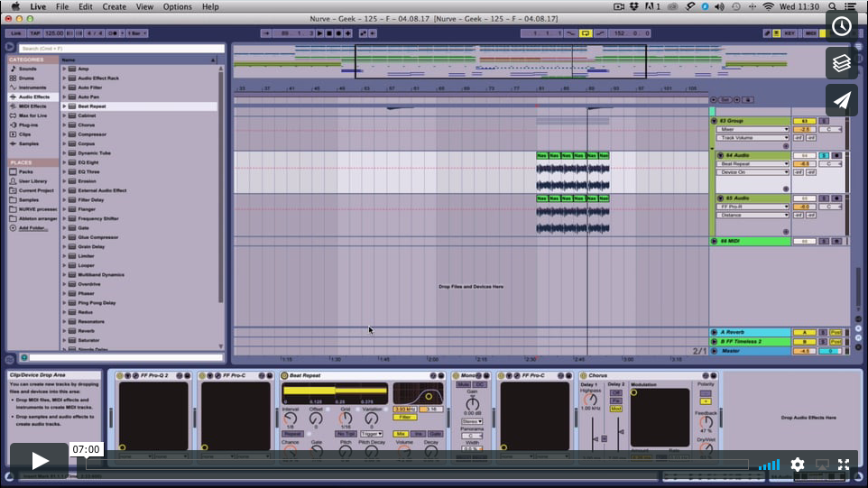Select Drums category in browser
The height and width of the screenshot is (488, 868).
[26, 78]
